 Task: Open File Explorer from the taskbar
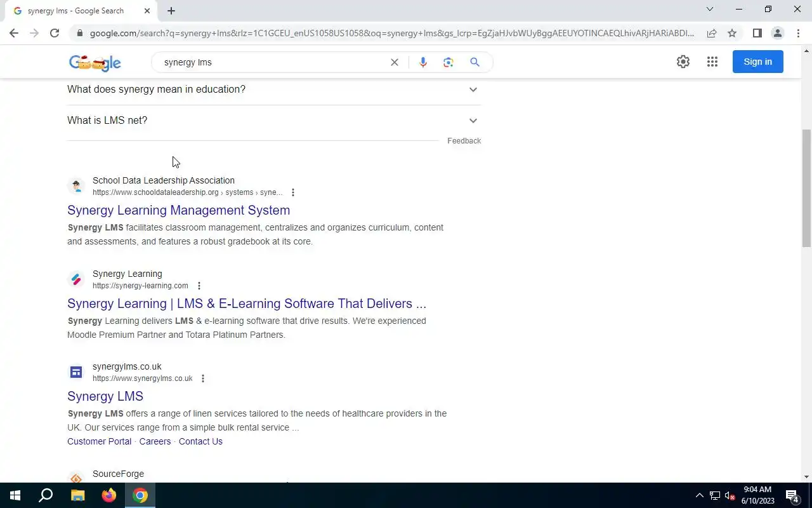[x=77, y=495]
